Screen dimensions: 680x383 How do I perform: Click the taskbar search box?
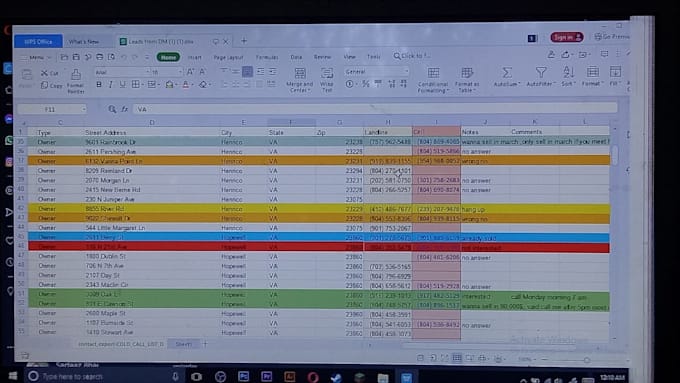point(103,376)
